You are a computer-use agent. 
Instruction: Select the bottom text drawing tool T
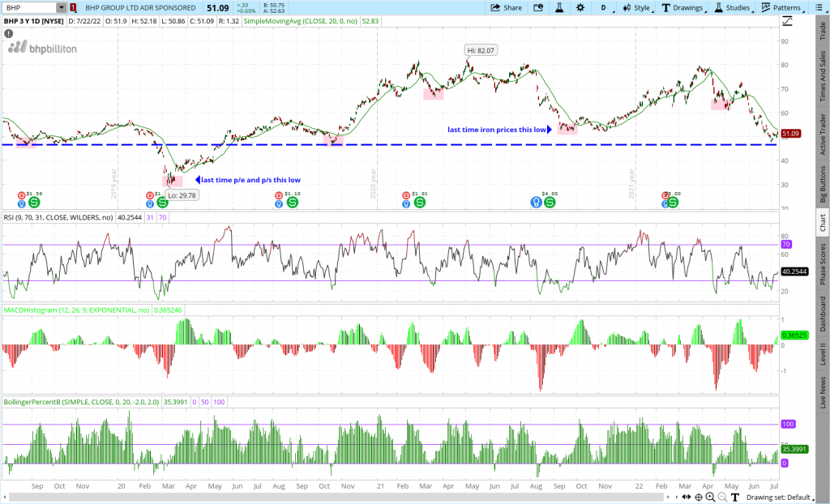734,498
